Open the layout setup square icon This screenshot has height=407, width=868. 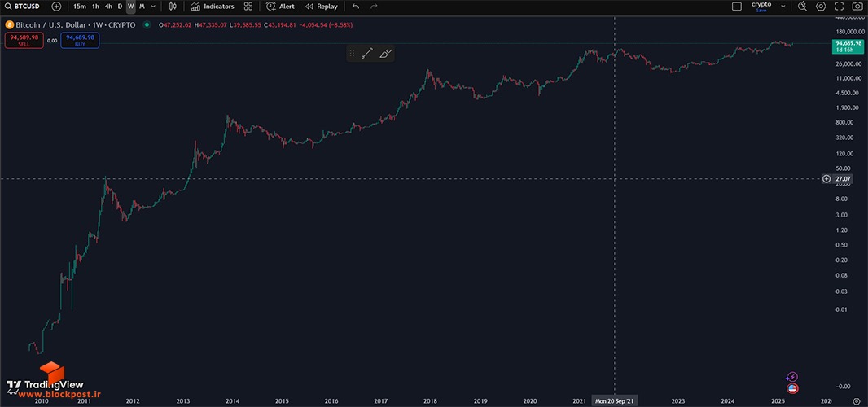coord(737,7)
